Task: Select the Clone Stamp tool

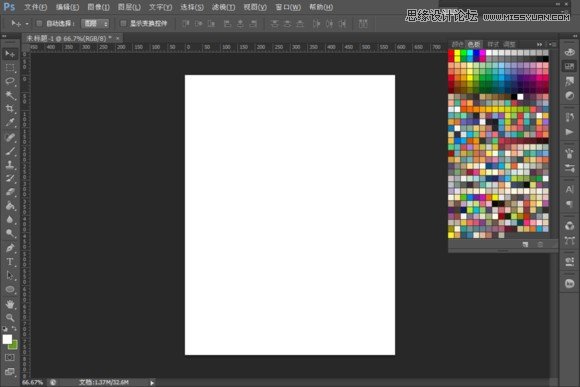Action: [x=10, y=165]
